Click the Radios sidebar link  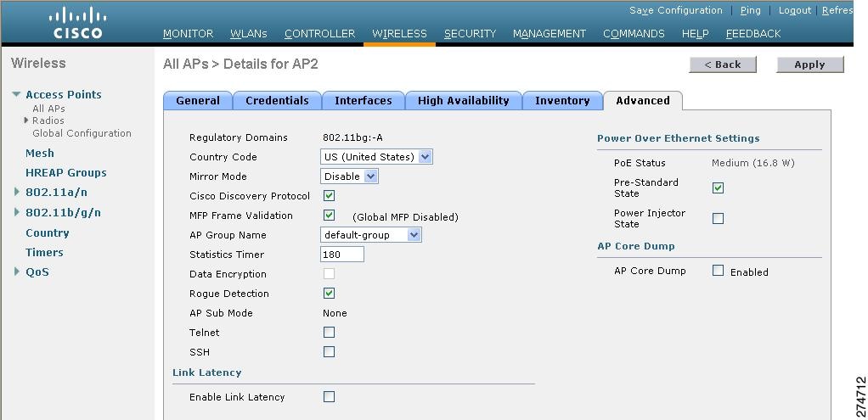click(48, 120)
